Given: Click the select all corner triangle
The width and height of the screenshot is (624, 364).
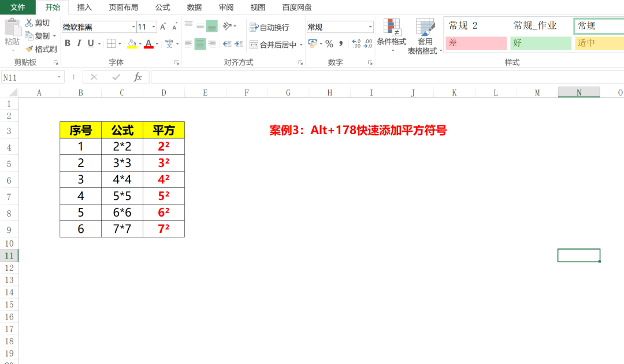Looking at the screenshot, I should (13, 92).
